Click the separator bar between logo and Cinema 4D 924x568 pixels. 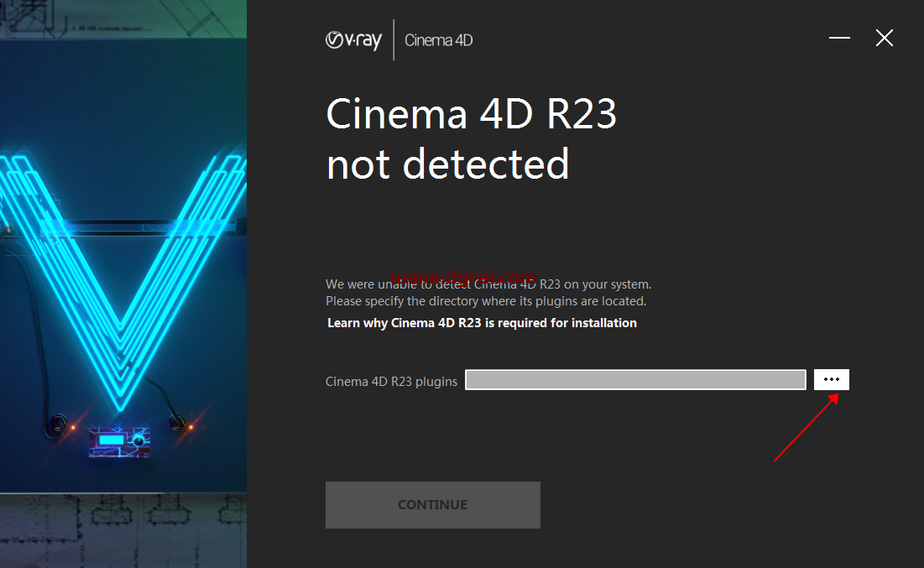[394, 39]
